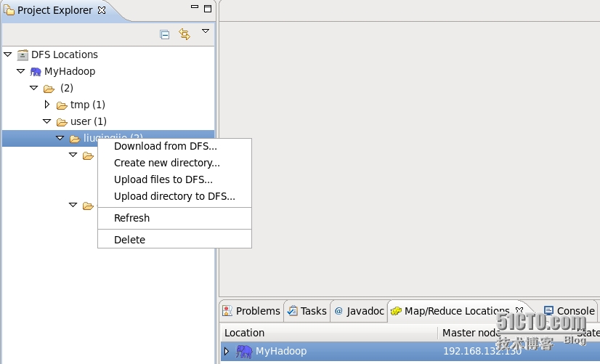Click the tmp folder icon
Image resolution: width=600 pixels, height=364 pixels.
pyautogui.click(x=62, y=105)
